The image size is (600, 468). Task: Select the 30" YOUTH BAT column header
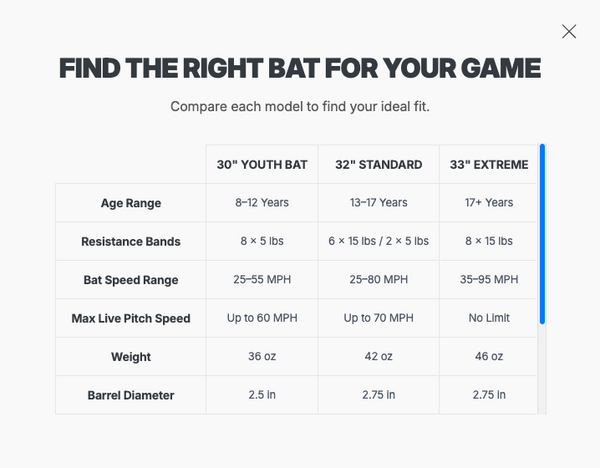pyautogui.click(x=262, y=165)
